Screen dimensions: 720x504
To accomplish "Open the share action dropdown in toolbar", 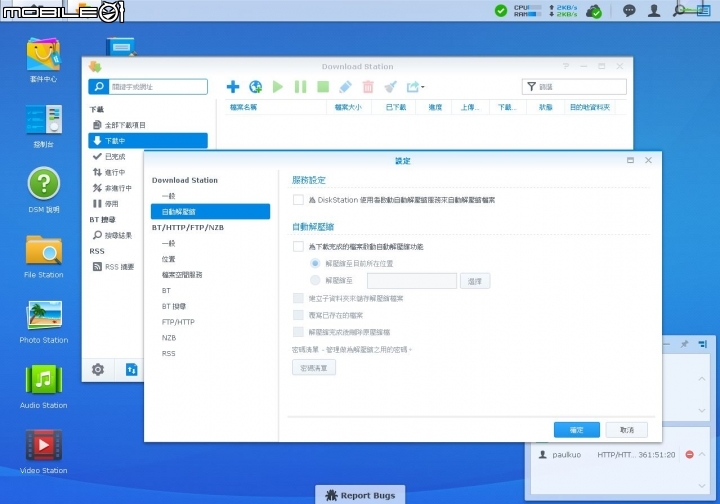I will [x=415, y=86].
